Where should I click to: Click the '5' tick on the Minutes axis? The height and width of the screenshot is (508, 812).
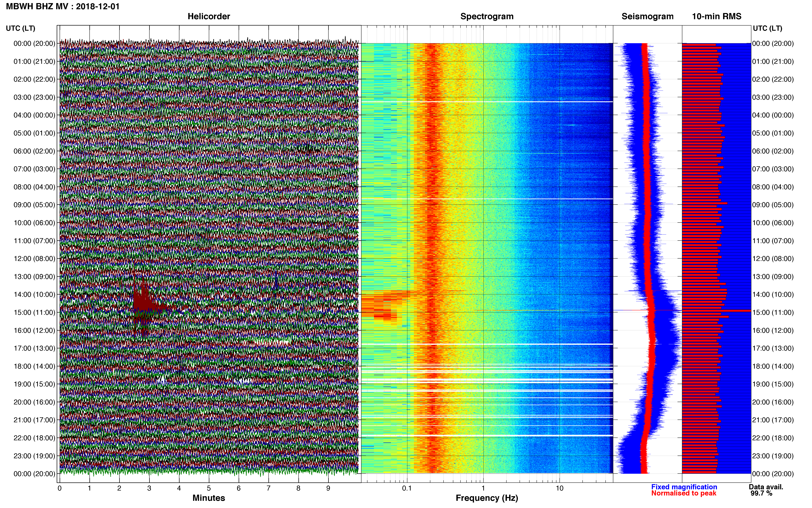tap(209, 488)
